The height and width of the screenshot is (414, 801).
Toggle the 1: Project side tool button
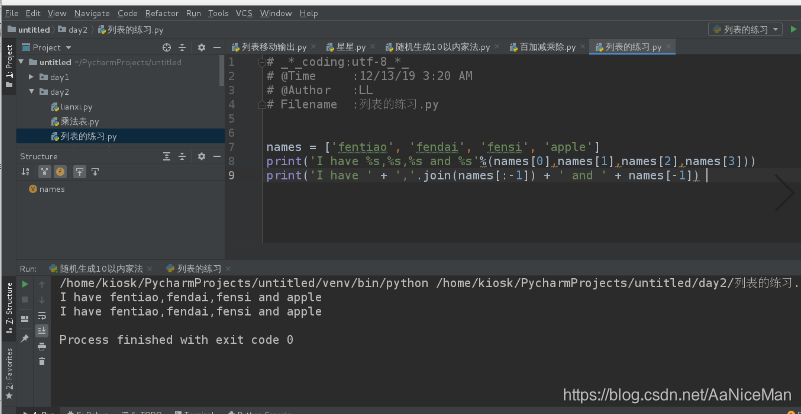pyautogui.click(x=9, y=66)
